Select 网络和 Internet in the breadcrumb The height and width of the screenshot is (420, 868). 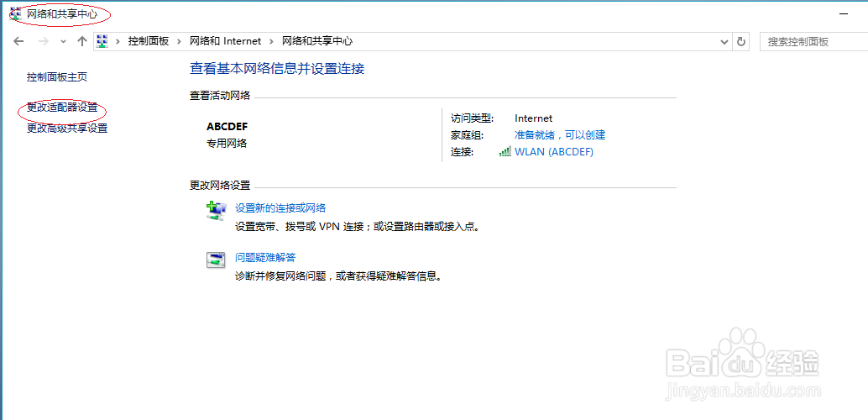225,41
